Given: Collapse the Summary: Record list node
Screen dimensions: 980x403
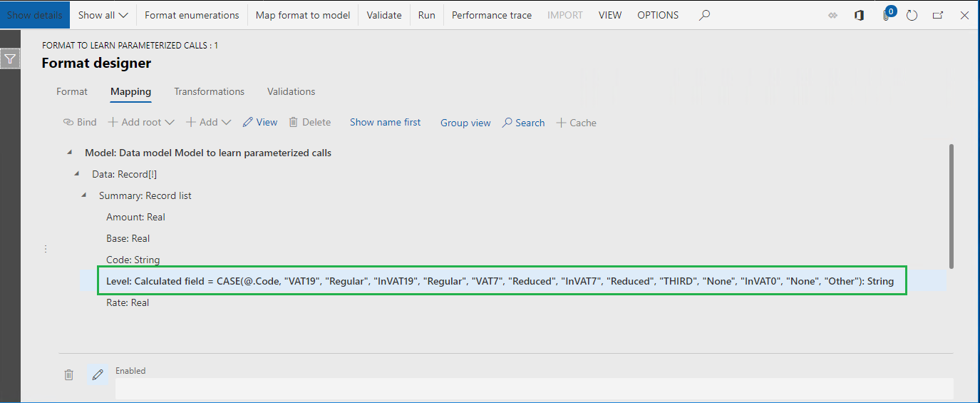Looking at the screenshot, I should tap(84, 195).
